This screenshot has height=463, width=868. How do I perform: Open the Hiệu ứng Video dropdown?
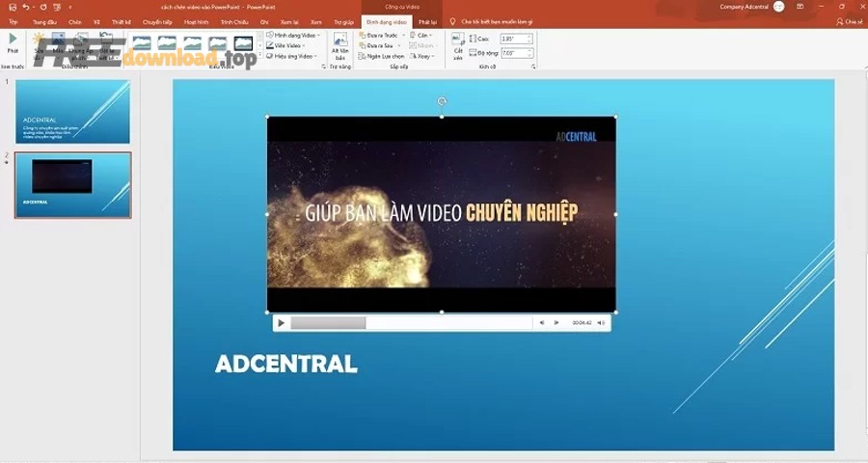tap(291, 56)
